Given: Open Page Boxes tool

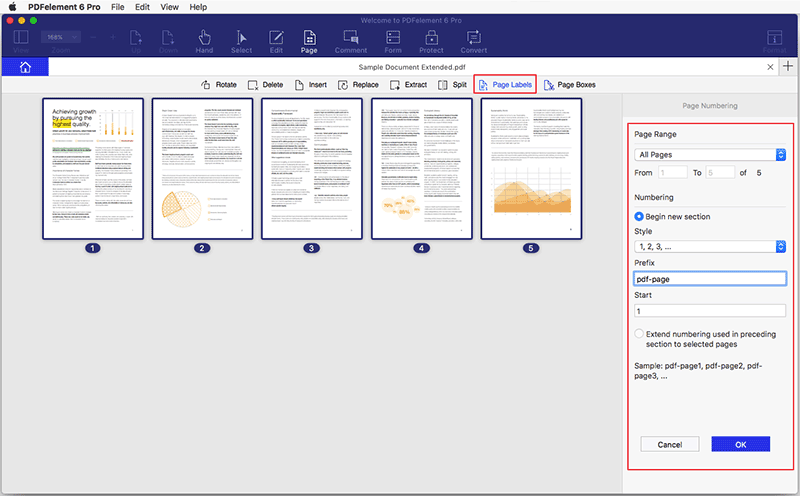Looking at the screenshot, I should click(x=569, y=85).
